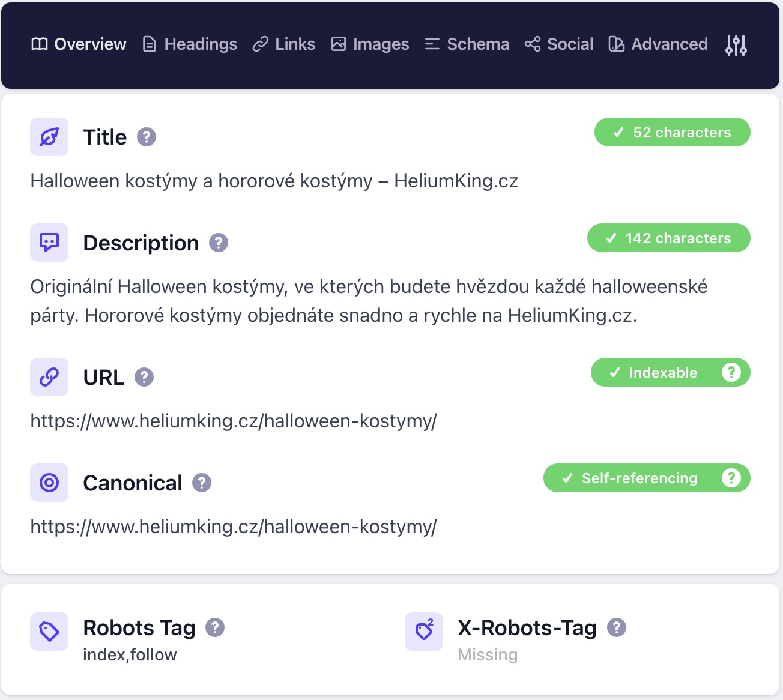
Task: Click help icon in Self-referencing badge
Action: point(731,478)
